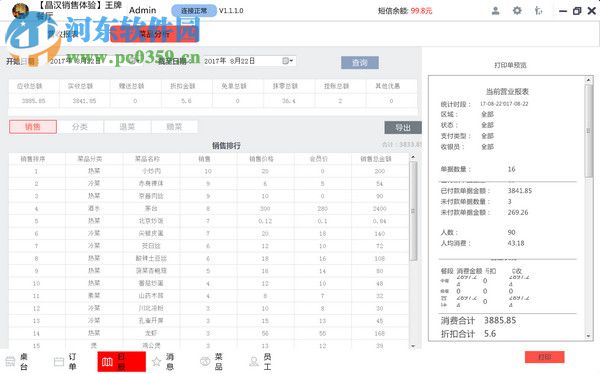Click the 2400 total amount cell

379,209
